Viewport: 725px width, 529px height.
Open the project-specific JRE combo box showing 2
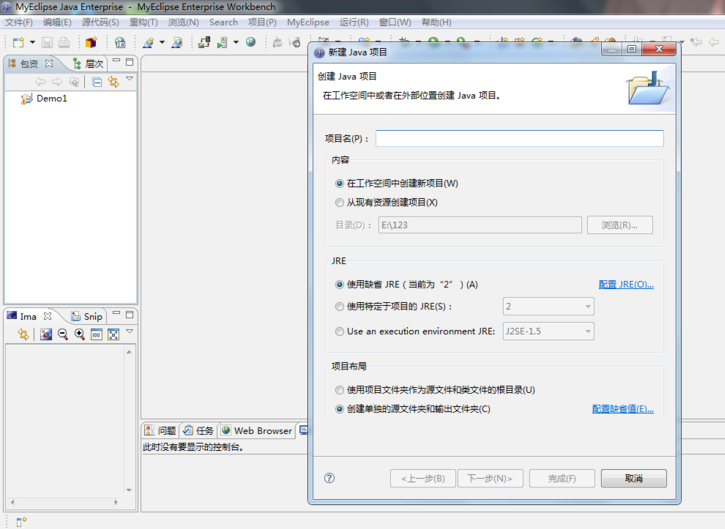point(548,306)
